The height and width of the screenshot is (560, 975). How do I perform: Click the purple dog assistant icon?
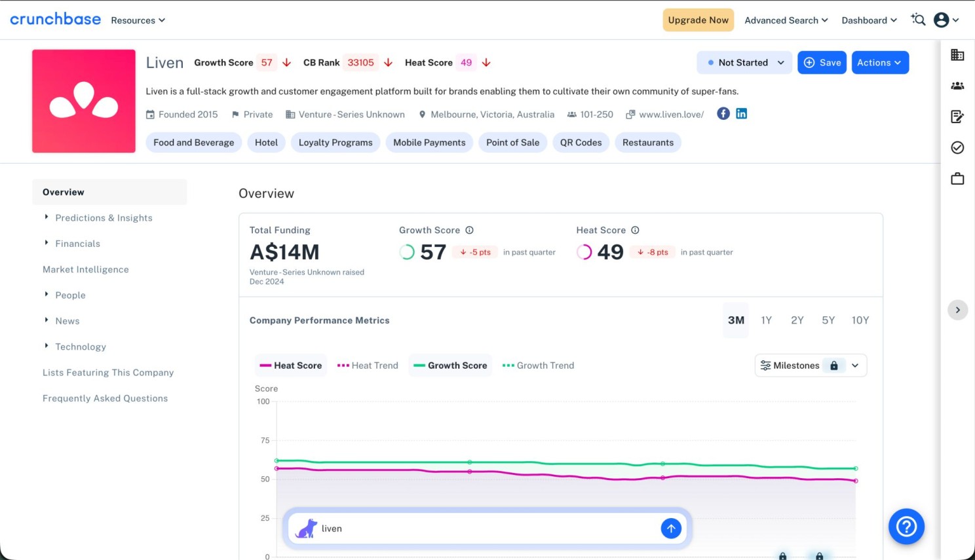tap(306, 529)
